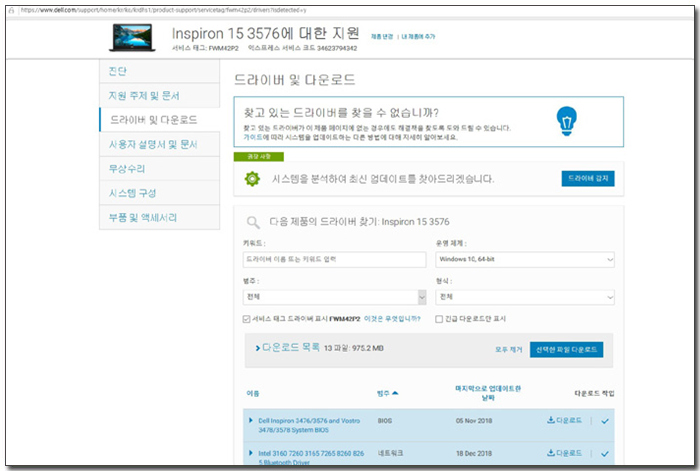Sort by the last updated date column header
Viewport: 700px width, 471px height.
[x=488, y=393]
